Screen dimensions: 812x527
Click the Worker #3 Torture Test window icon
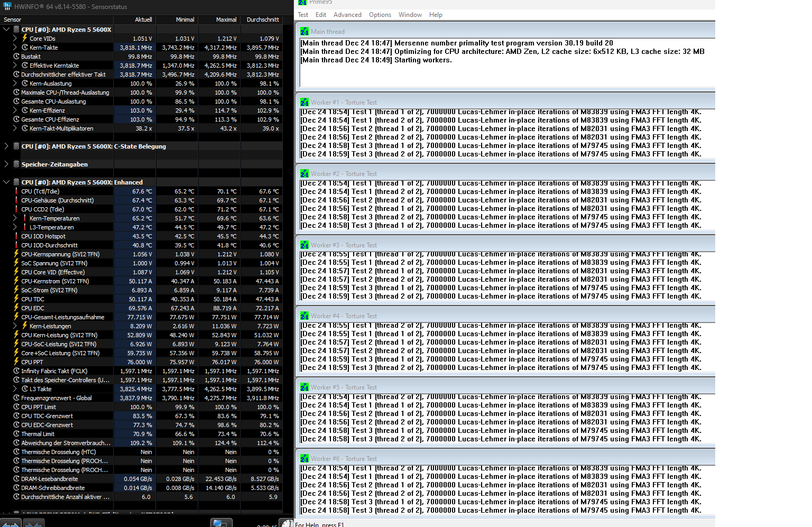[304, 245]
